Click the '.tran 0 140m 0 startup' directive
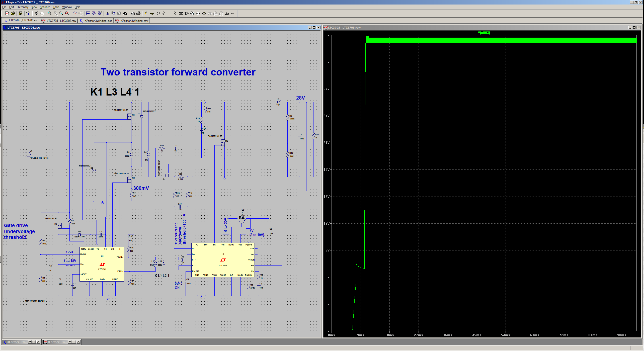Viewport: 644px width, 351px height. pos(35,301)
